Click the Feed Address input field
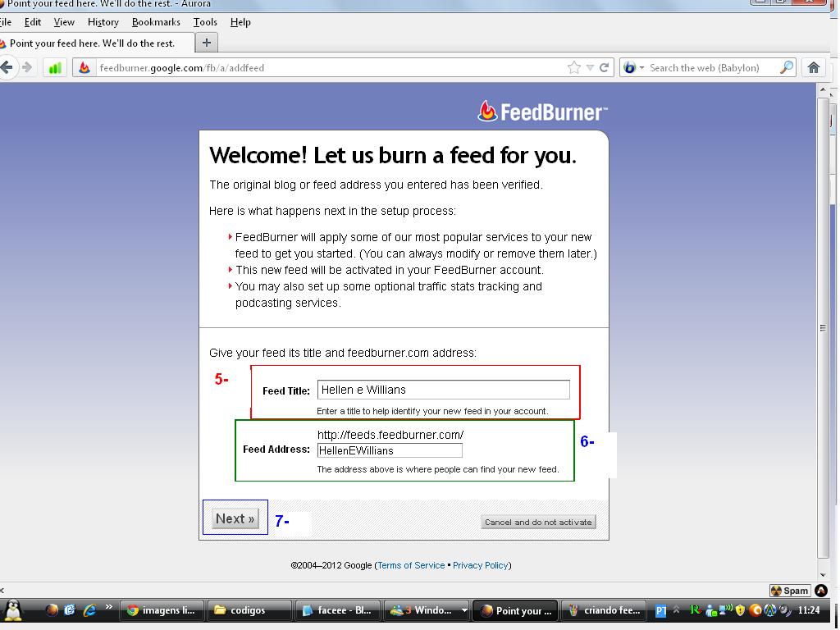 pos(390,450)
